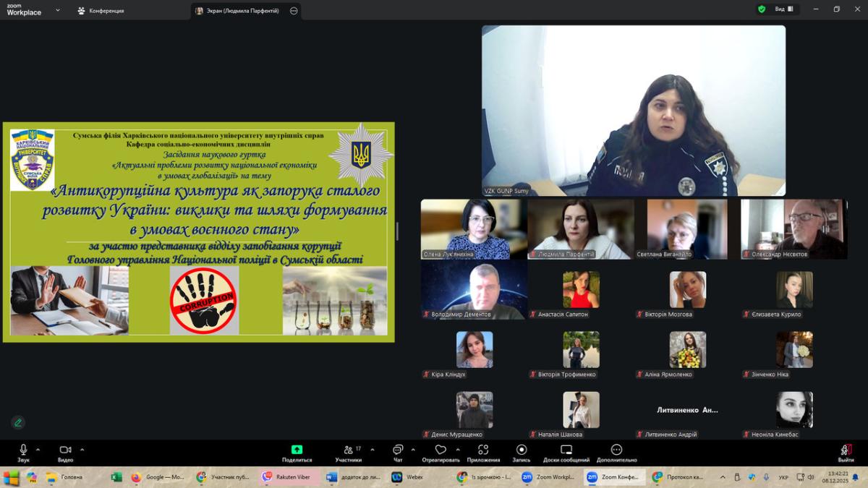Select VZK GUNP Sumy speaker video
The image size is (868, 488).
(634, 111)
